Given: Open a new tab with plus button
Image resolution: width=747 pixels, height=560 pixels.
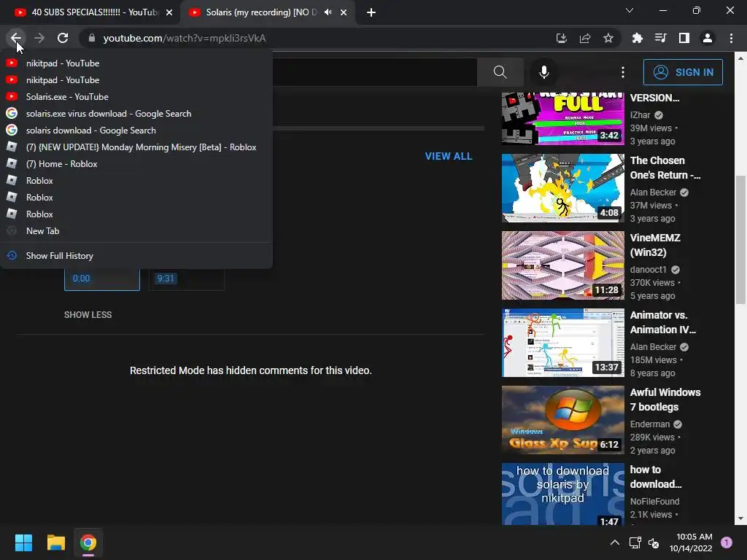Looking at the screenshot, I should (371, 12).
